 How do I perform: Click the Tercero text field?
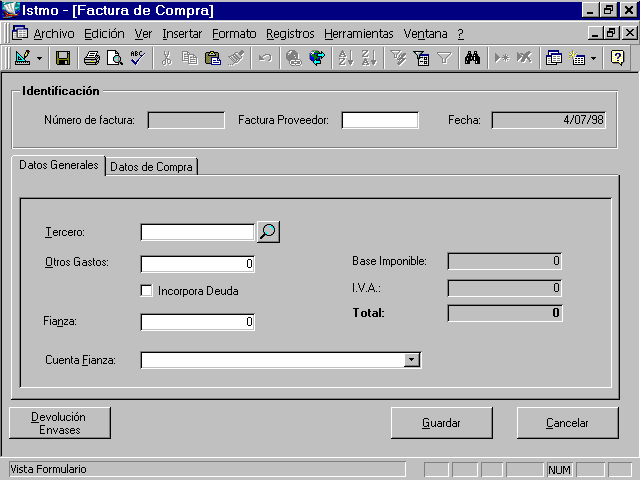pos(198,232)
